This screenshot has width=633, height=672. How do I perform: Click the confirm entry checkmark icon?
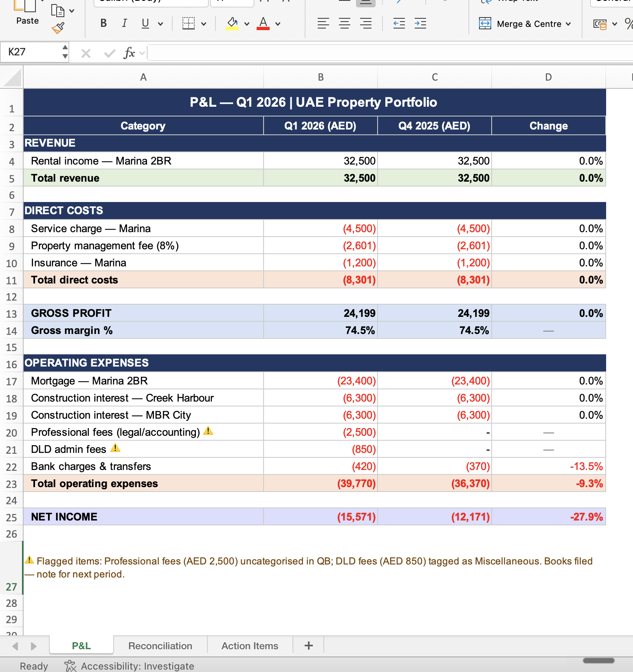[110, 53]
